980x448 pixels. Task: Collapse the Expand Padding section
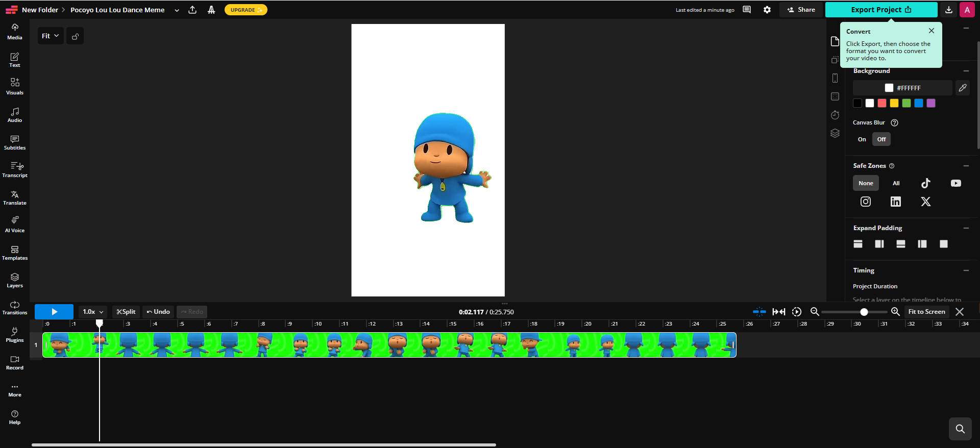tap(966, 228)
